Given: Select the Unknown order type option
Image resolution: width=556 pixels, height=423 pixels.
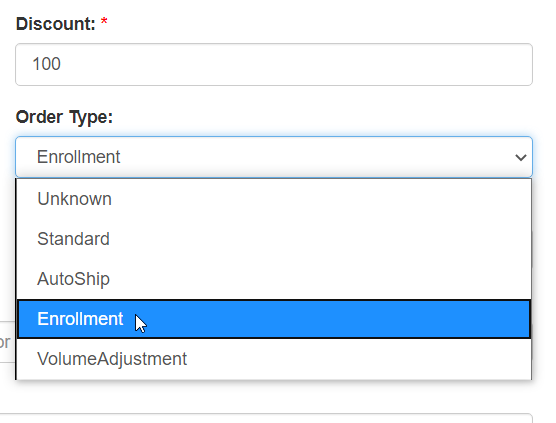Looking at the screenshot, I should click(274, 199).
